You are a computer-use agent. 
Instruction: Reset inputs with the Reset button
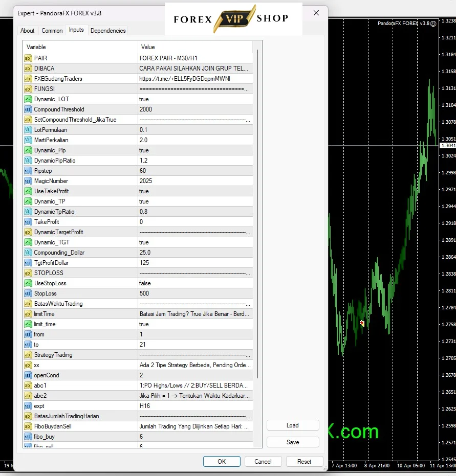coord(305,461)
